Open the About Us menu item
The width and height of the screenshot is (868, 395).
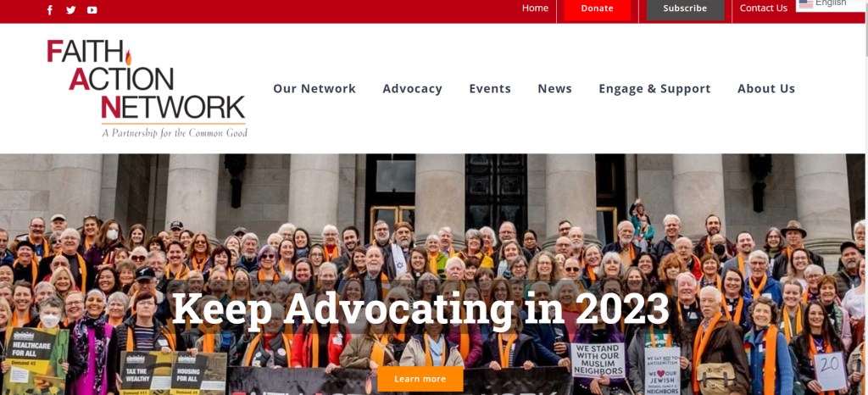(x=766, y=88)
